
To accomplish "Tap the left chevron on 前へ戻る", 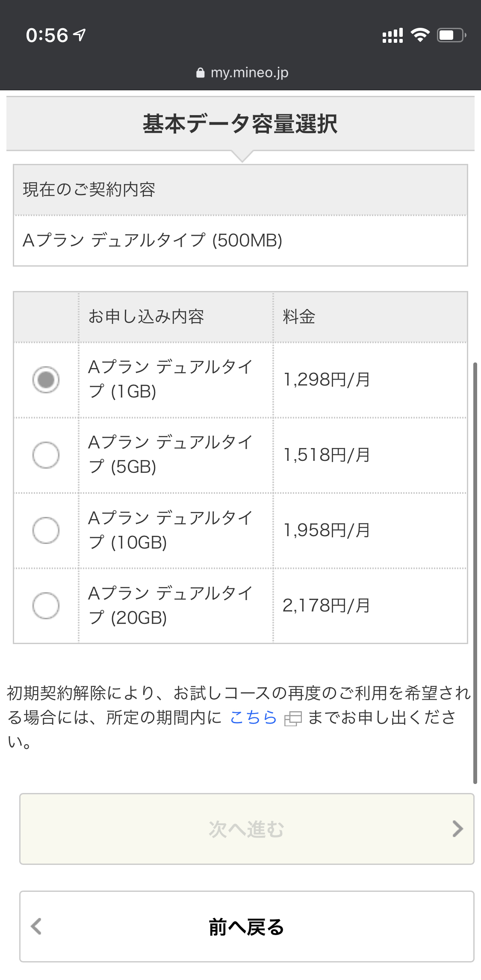I will [x=36, y=927].
